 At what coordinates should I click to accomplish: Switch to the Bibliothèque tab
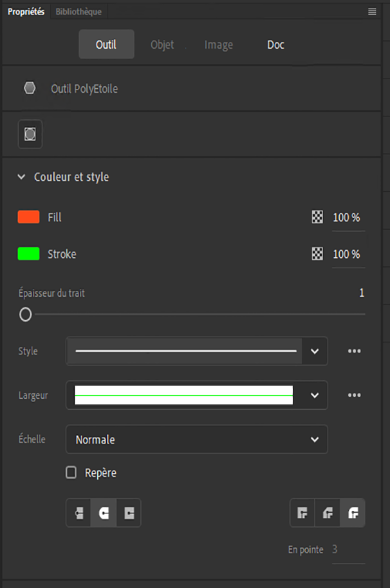tap(78, 12)
